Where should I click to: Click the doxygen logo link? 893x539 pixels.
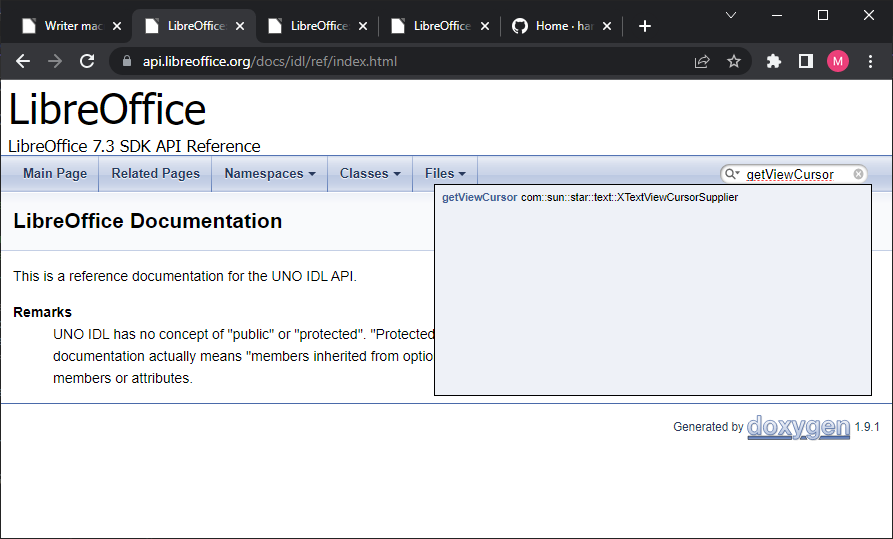coord(798,426)
